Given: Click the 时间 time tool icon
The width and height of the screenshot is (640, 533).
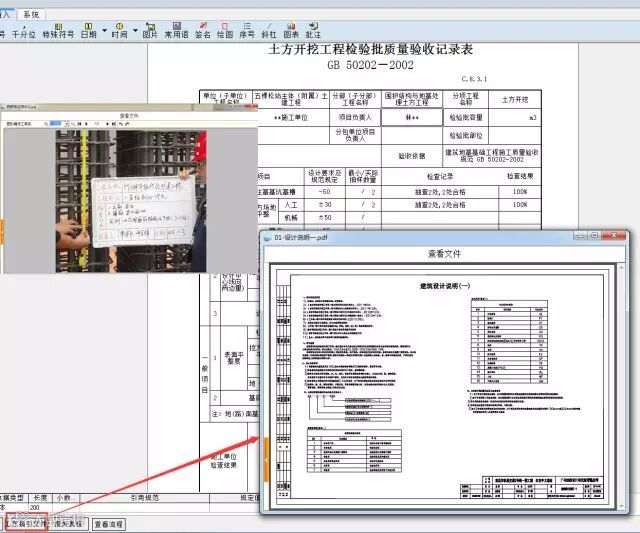Looking at the screenshot, I should tap(119, 31).
